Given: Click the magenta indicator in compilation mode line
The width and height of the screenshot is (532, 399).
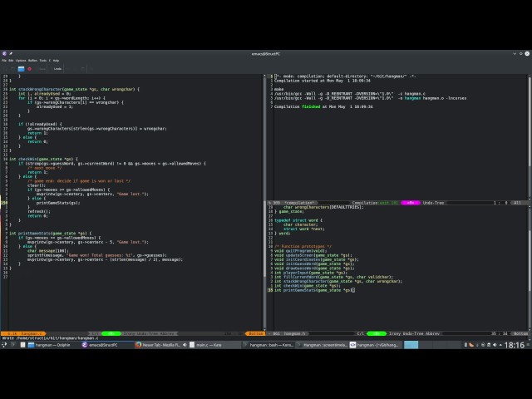Looking at the screenshot, I should pyautogui.click(x=410, y=203).
